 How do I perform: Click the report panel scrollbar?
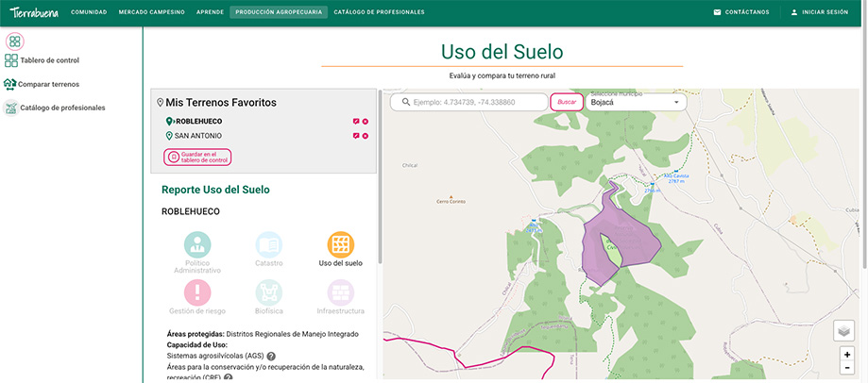pos(380,176)
